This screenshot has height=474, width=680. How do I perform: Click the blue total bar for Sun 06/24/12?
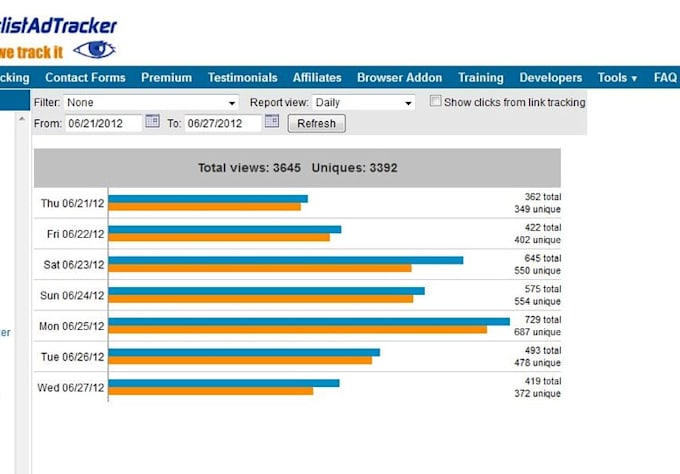pyautogui.click(x=267, y=291)
